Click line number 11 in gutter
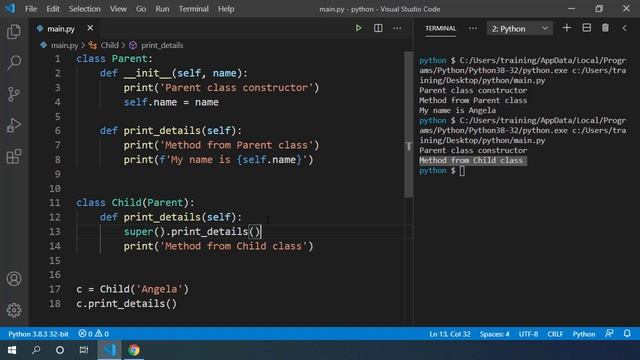Image resolution: width=640 pixels, height=360 pixels. tap(55, 202)
